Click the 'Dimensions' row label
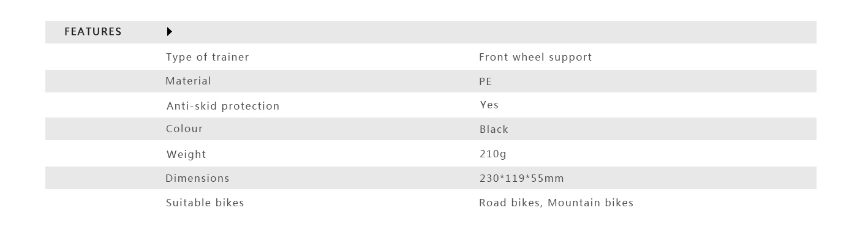868x232 pixels. 197,178
